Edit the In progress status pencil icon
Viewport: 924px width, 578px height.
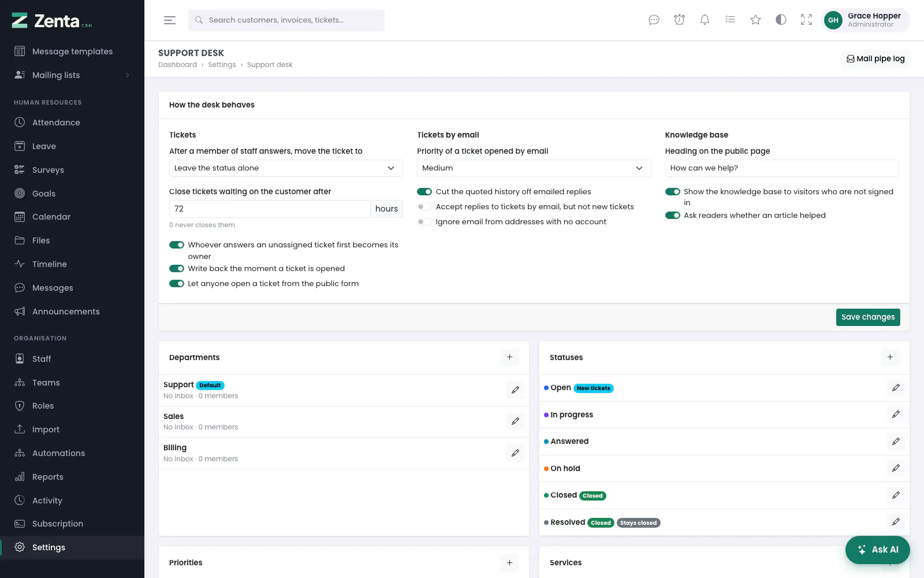[x=896, y=414]
